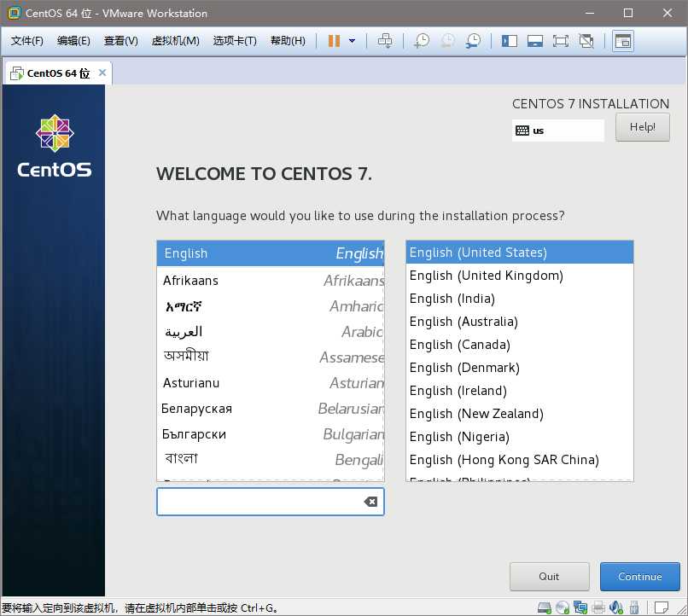Viewport: 688px width, 616px height.
Task: Select the CentOS 64 位 tab
Action: tap(57, 73)
